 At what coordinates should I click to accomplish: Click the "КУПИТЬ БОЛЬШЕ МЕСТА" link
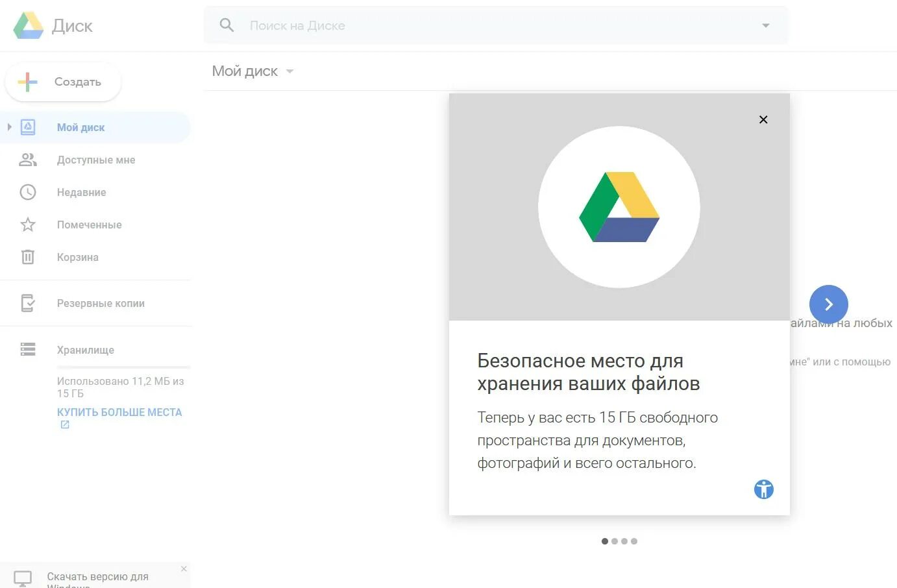(119, 412)
